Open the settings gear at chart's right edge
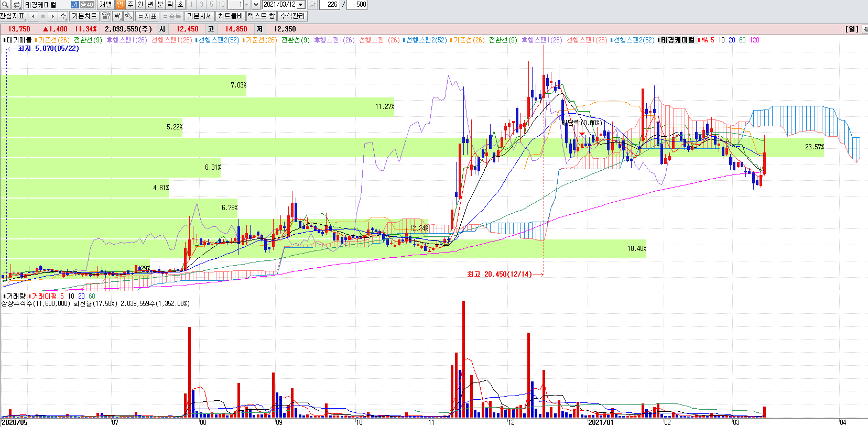 coord(865,29)
